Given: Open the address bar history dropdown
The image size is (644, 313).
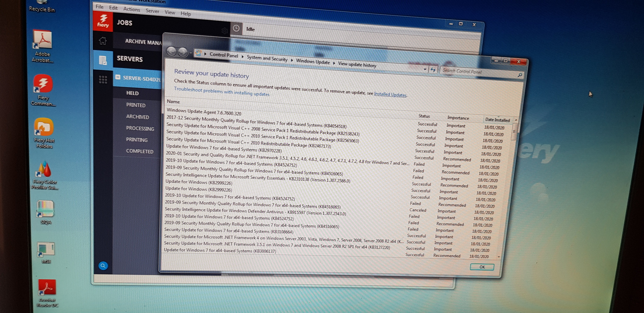Looking at the screenshot, I should pos(425,69).
